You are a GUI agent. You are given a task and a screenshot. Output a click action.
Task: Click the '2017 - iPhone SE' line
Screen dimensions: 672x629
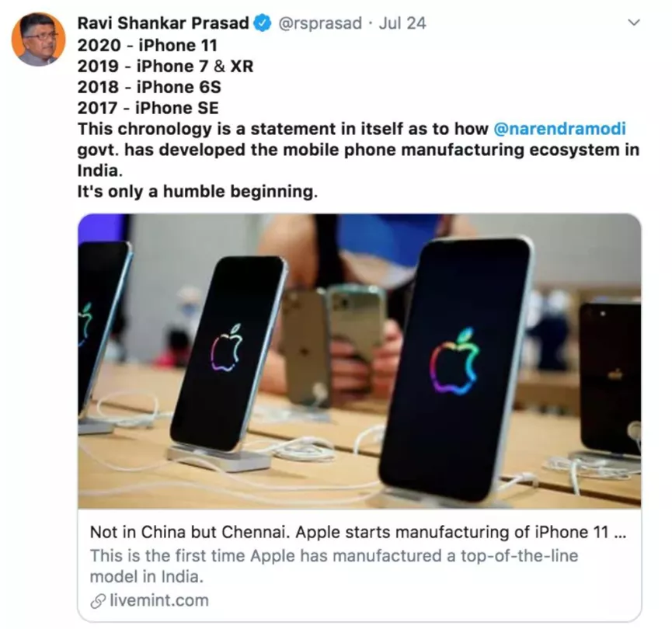pos(148,108)
